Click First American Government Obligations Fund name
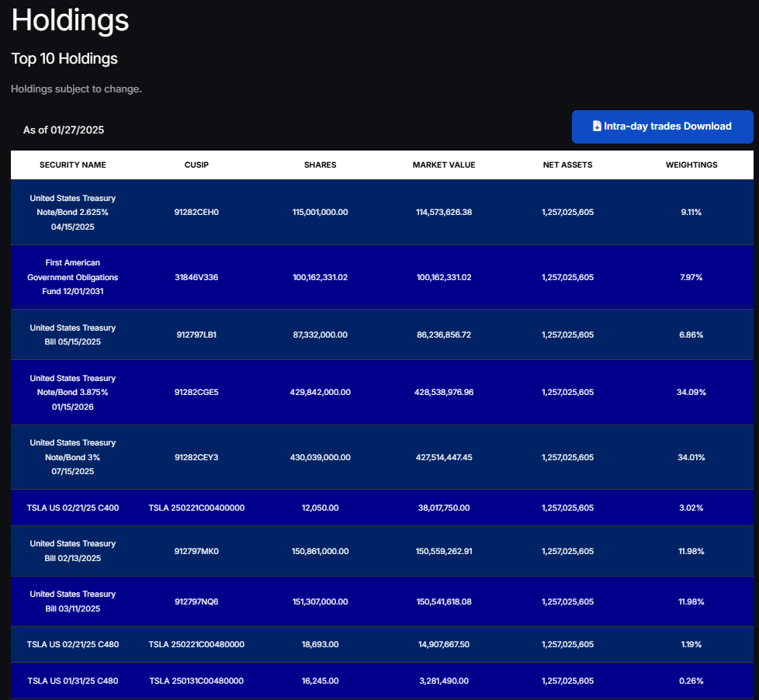 pos(73,277)
